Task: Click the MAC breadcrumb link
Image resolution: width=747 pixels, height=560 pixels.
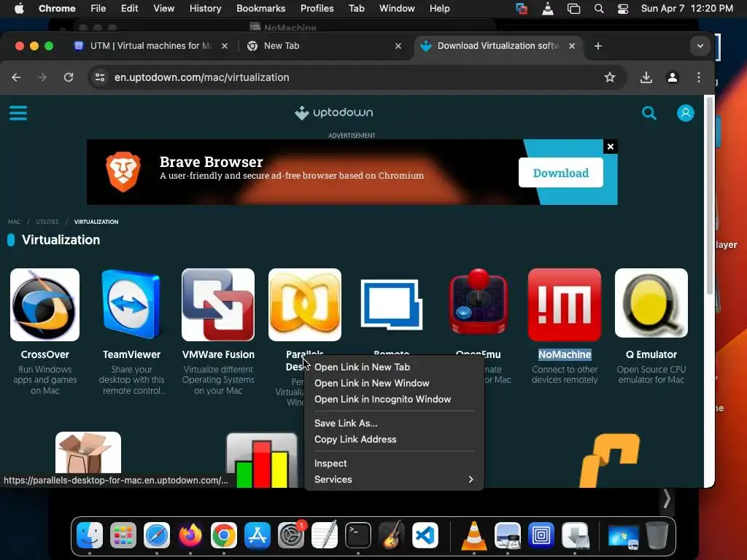Action: click(x=14, y=222)
